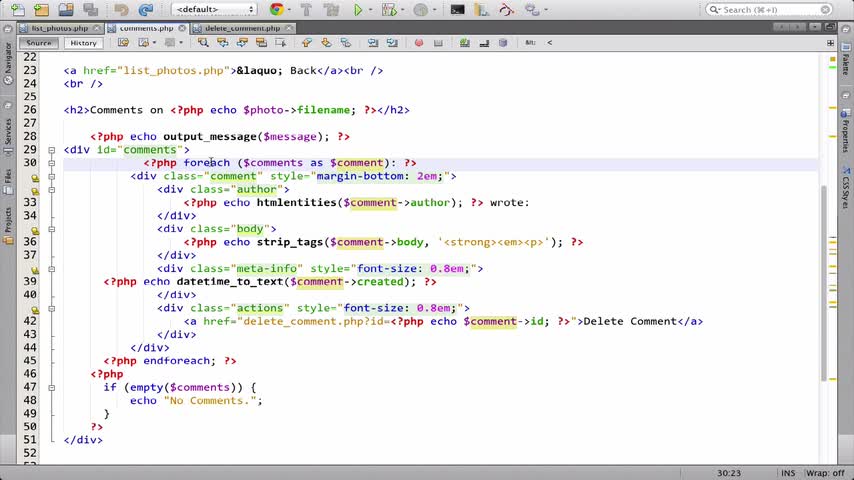Click the Save All icon
854x480 pixels.
pyautogui.click(x=90, y=9)
